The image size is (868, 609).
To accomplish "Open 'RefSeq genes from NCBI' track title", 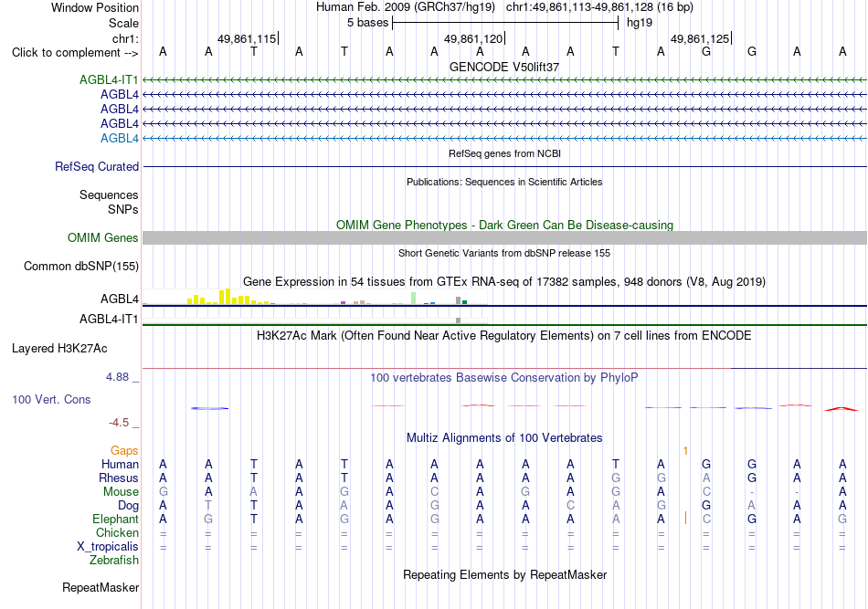I will 504,153.
